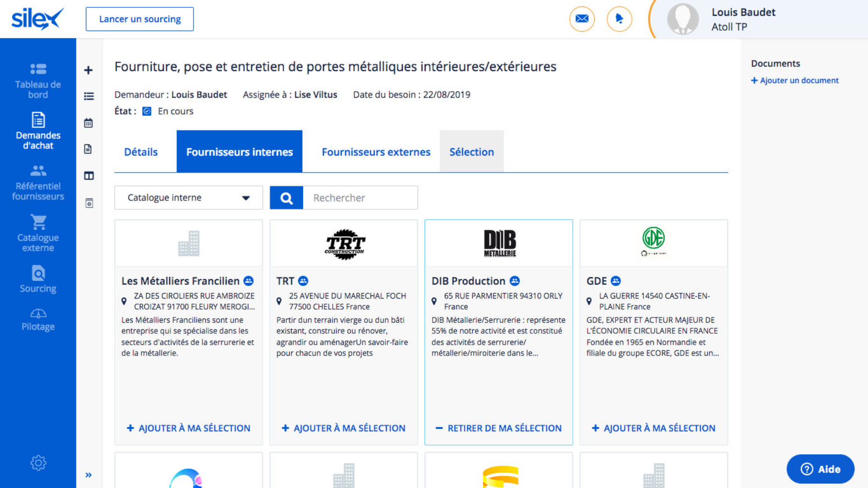Click requester name Louis Baudet in header details
868x488 pixels.
pos(199,94)
